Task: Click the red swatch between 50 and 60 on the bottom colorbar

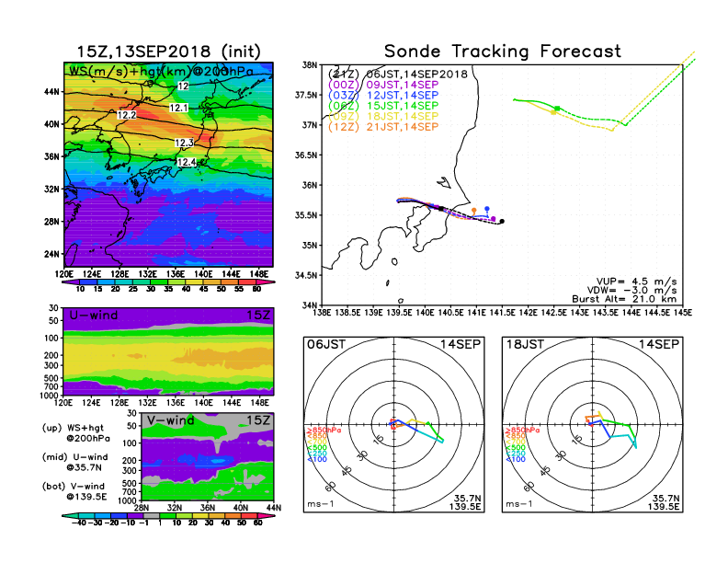Action: 249,515
